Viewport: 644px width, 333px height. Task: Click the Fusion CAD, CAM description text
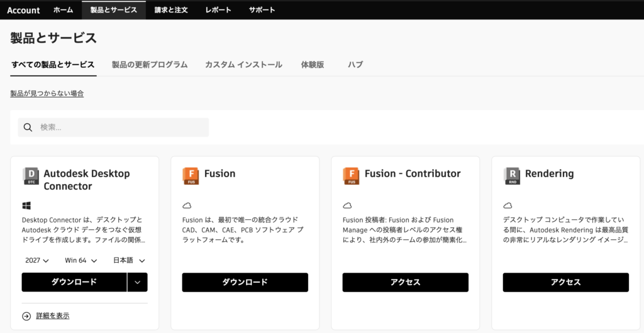pyautogui.click(x=243, y=230)
